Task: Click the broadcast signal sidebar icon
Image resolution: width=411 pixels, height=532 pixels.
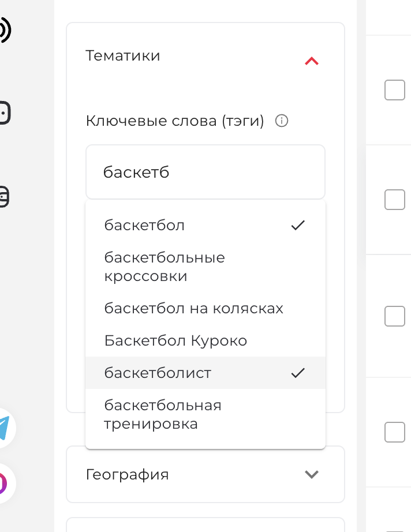Action: tap(5, 30)
